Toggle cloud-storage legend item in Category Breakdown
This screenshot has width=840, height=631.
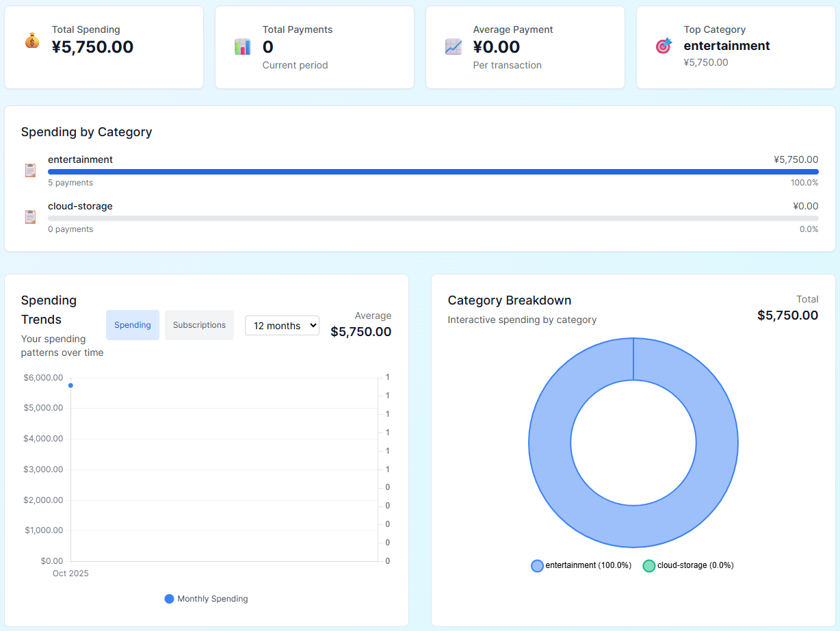[x=688, y=565]
